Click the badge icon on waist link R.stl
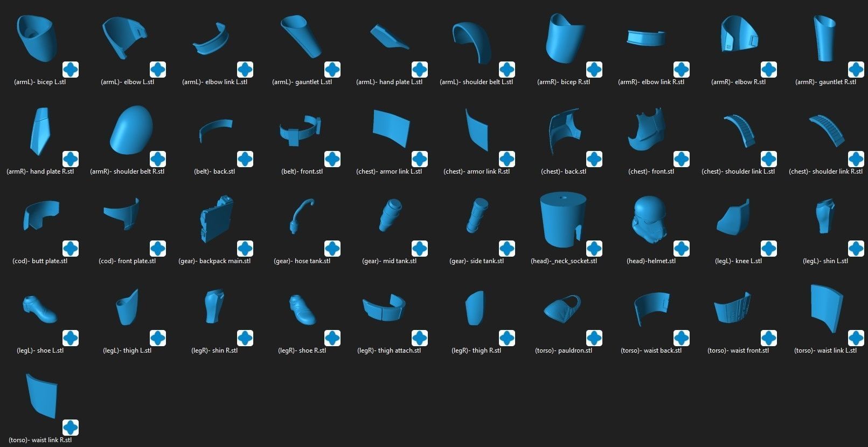Screen dimensions: 868x447 coord(71,428)
